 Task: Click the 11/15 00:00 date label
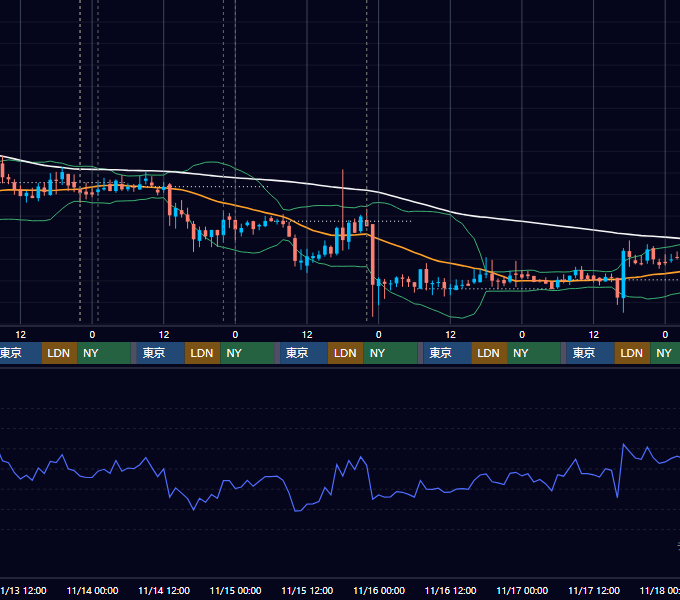[235, 590]
